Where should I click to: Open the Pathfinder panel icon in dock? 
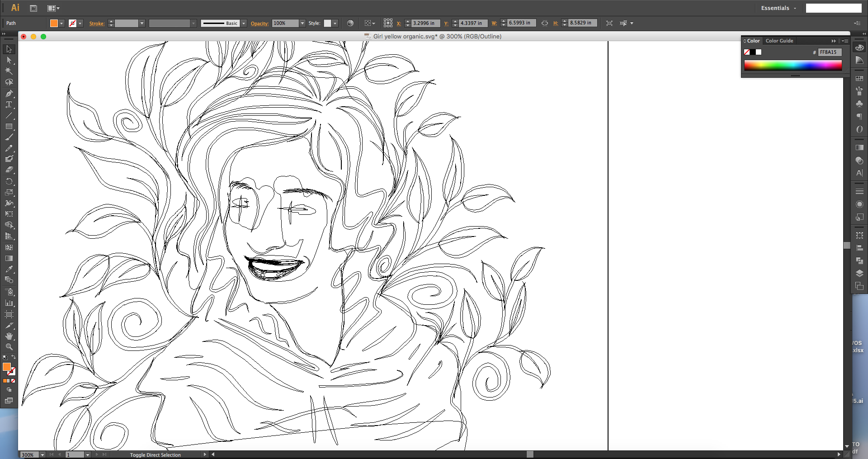coord(859,260)
